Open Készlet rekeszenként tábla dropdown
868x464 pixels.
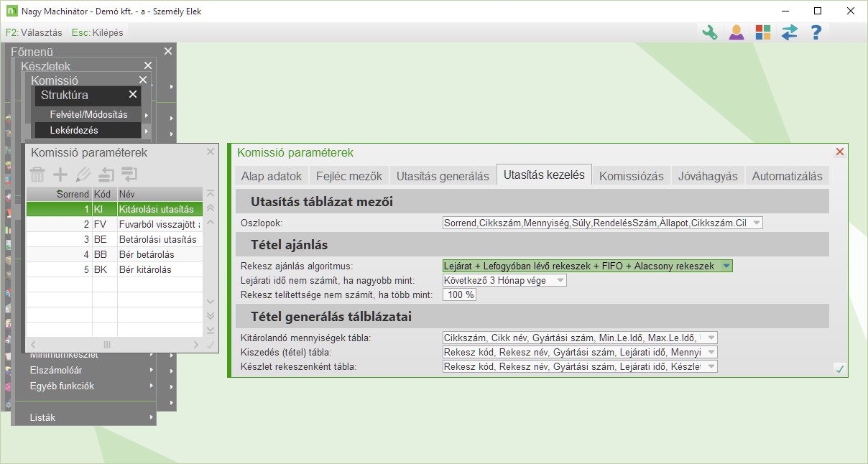click(711, 366)
